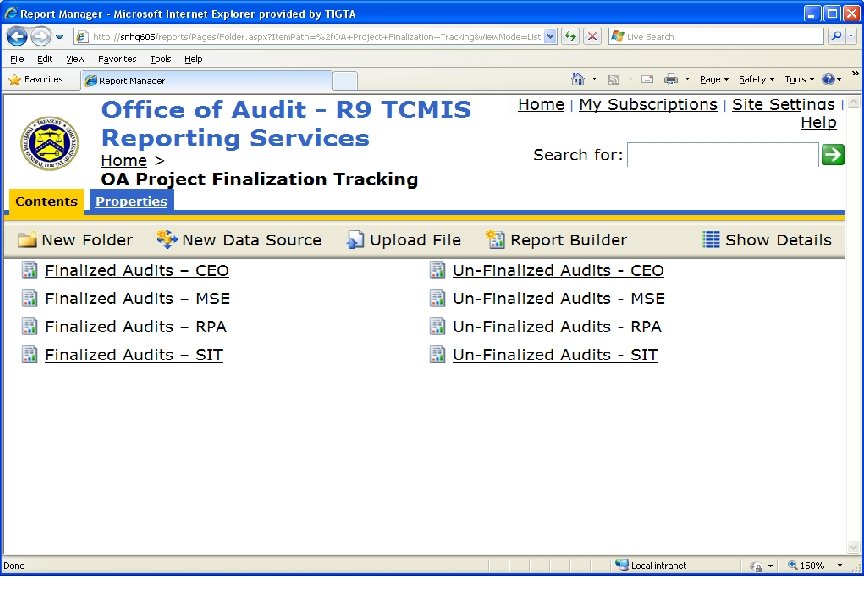Open the Help link under Site Settings
This screenshot has width=864, height=598.
[818, 122]
